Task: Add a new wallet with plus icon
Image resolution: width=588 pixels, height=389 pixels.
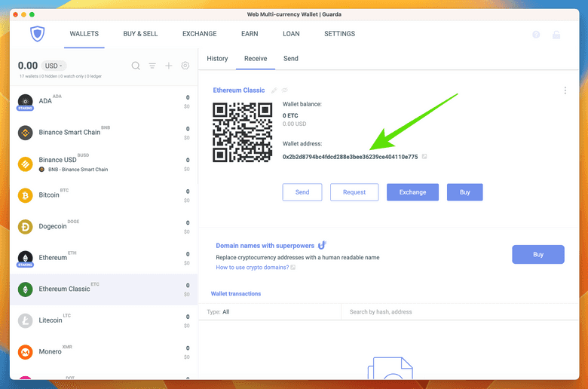Action: 169,66
